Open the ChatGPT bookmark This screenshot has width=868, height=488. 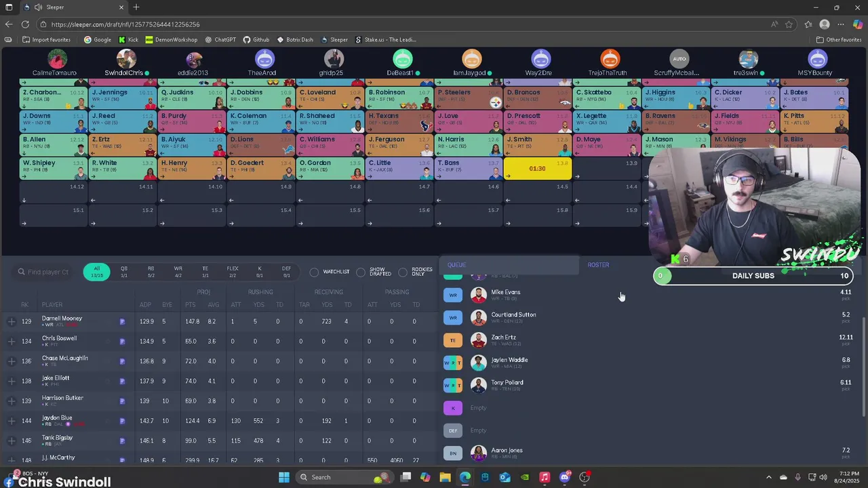click(220, 39)
